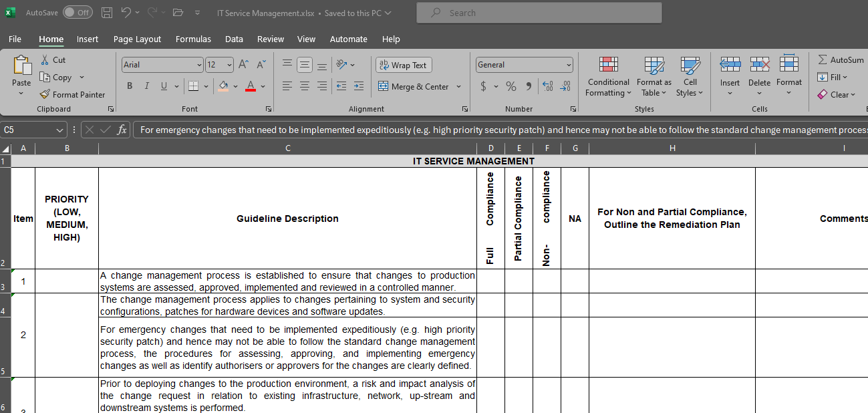Open the file name save location dropdown
This screenshot has height=413, width=868.
[389, 13]
